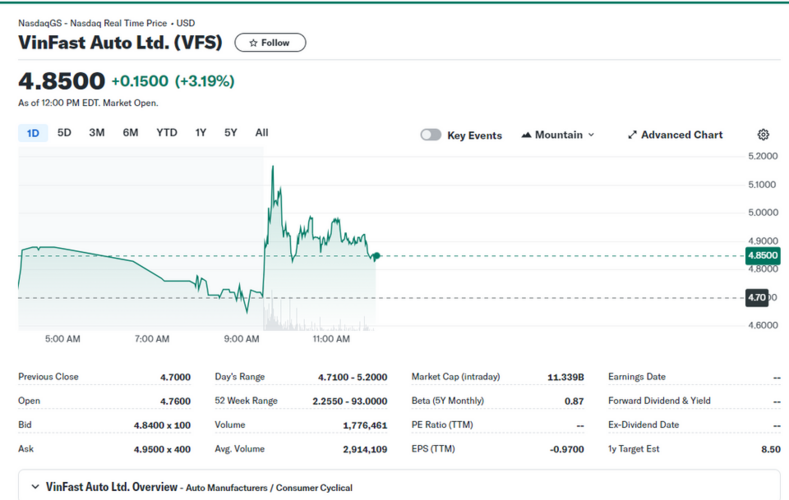This screenshot has width=789, height=500.
Task: Open the Mountain chart type dropdown
Action: (558, 135)
